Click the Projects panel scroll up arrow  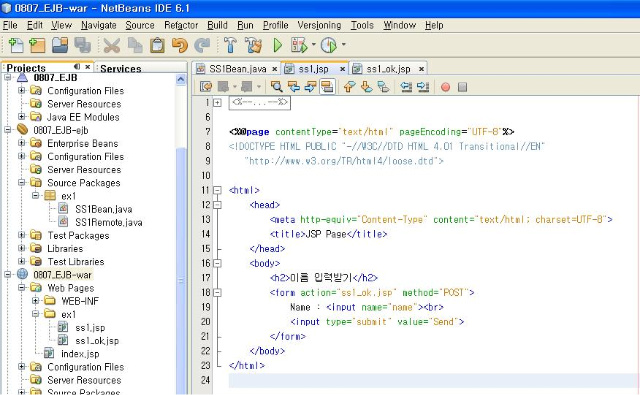tap(181, 79)
